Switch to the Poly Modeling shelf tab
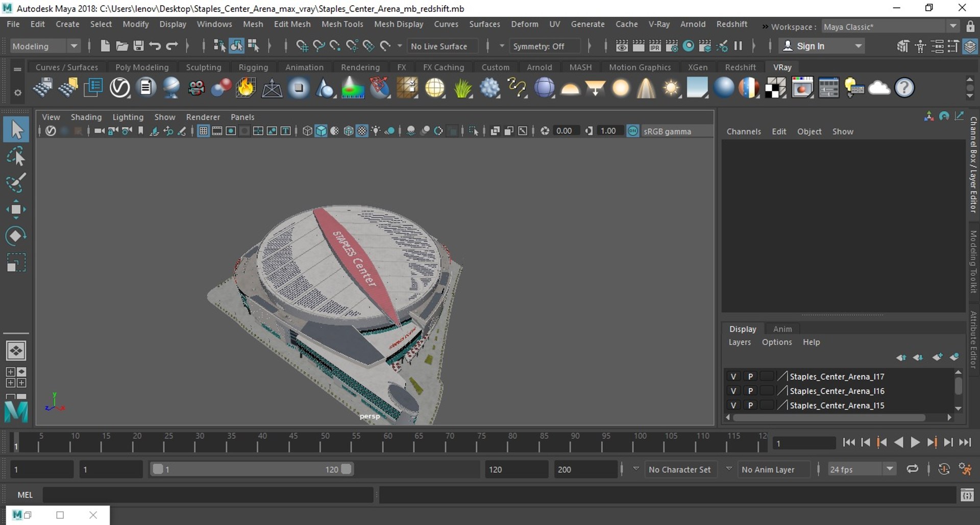 click(x=142, y=67)
